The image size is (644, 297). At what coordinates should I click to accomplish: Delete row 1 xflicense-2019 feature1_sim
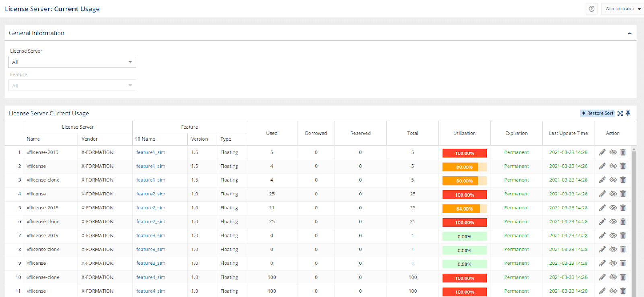(623, 152)
